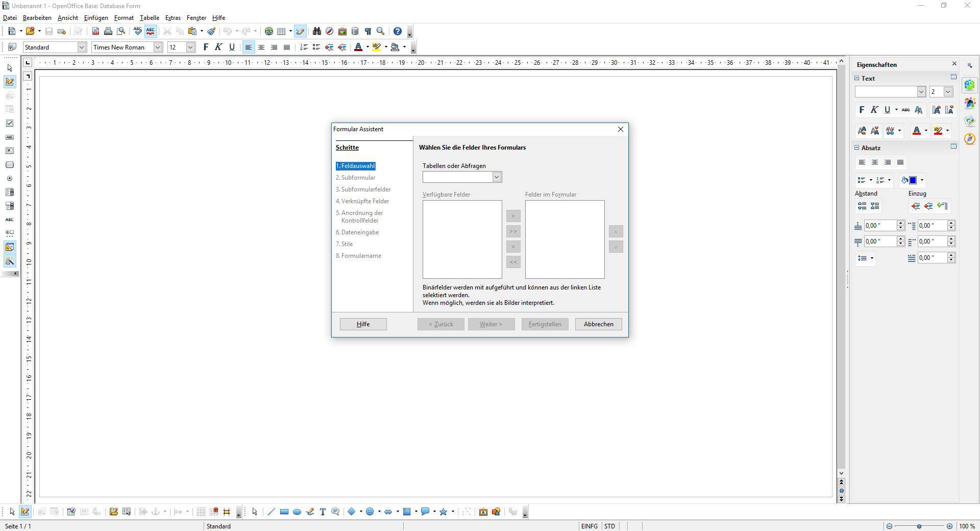Collapse the Text section in sidebar
980x531 pixels.
point(857,78)
